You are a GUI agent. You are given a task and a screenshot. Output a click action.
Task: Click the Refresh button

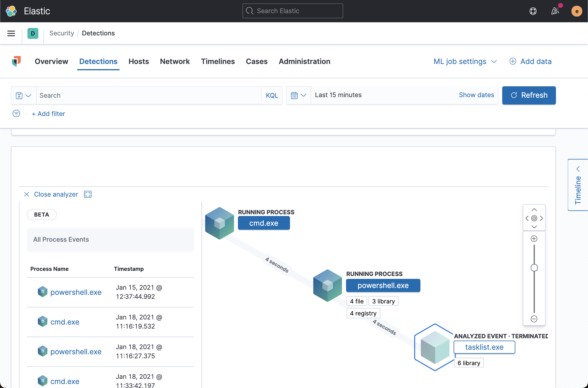pyautogui.click(x=529, y=95)
